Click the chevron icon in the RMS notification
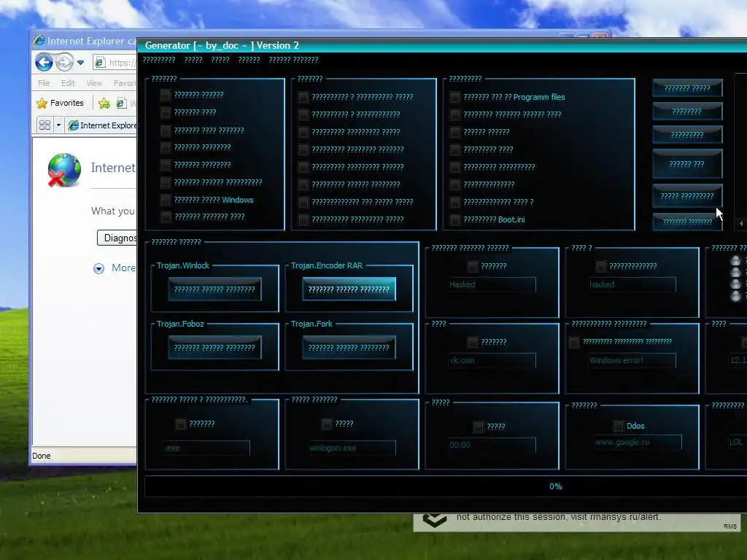Image resolution: width=747 pixels, height=560 pixels. pos(435,519)
